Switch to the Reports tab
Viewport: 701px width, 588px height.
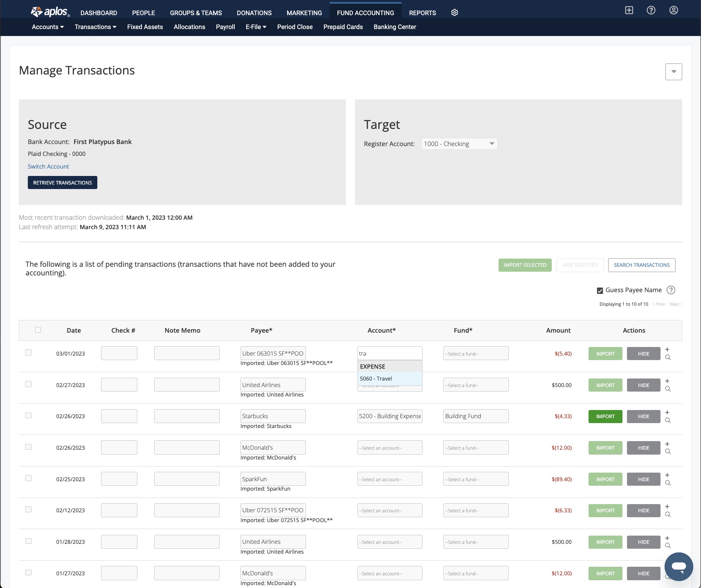pos(422,13)
